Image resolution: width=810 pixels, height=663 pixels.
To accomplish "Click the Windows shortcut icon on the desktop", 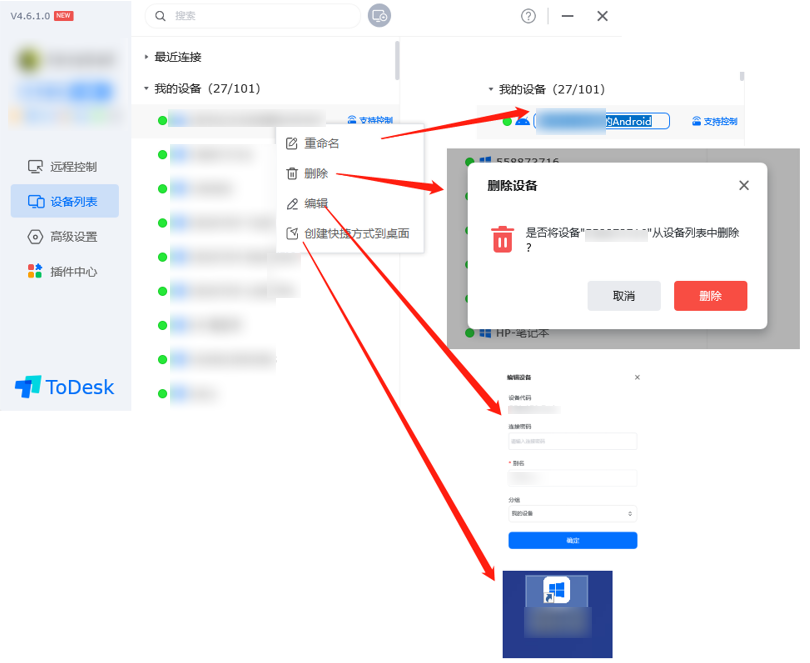I will tap(556, 590).
